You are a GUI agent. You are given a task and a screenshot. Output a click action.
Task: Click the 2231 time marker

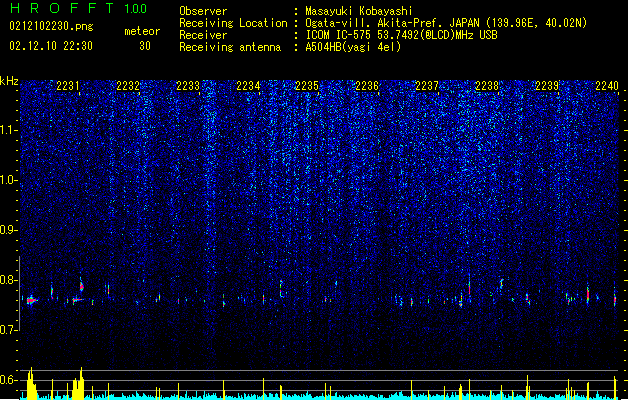[68, 86]
